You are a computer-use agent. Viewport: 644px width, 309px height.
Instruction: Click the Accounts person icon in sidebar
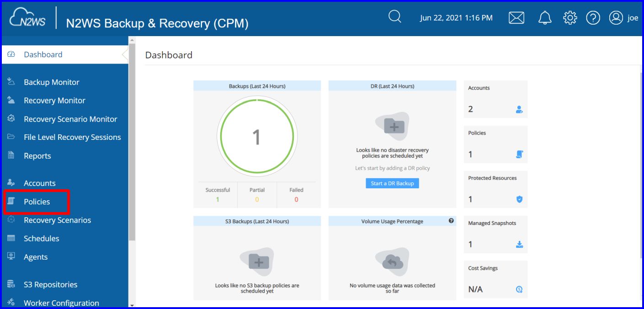pos(11,183)
